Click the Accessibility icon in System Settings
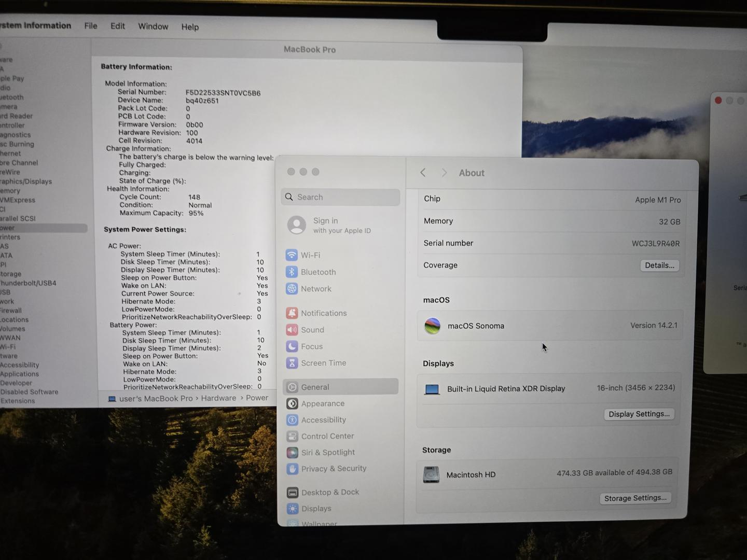747x560 pixels. 292,420
